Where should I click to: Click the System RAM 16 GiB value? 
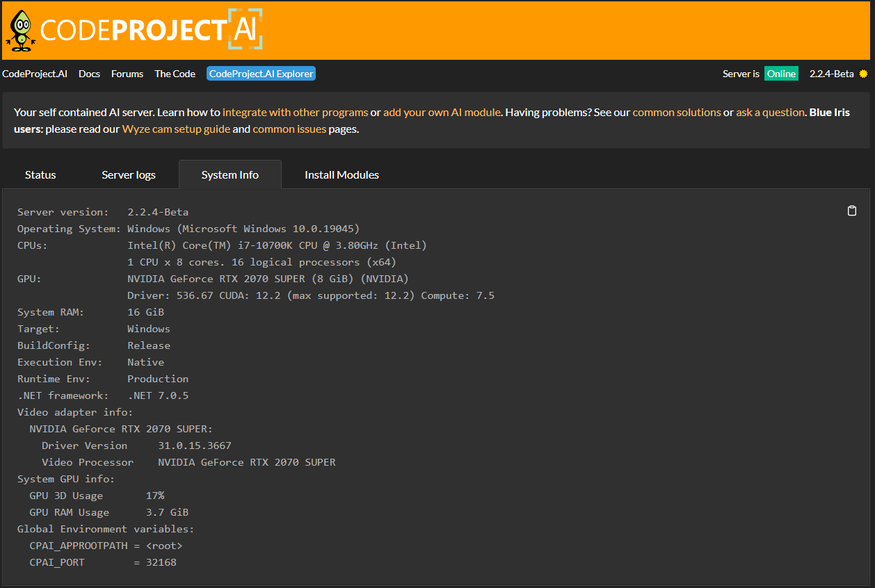[x=145, y=312]
